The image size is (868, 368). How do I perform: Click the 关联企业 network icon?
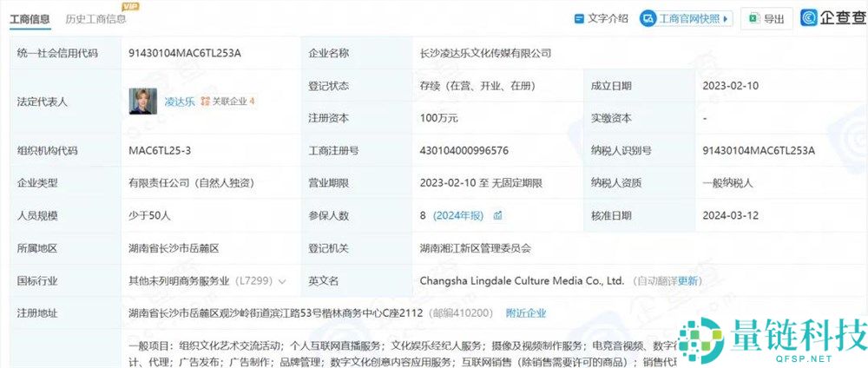point(205,102)
